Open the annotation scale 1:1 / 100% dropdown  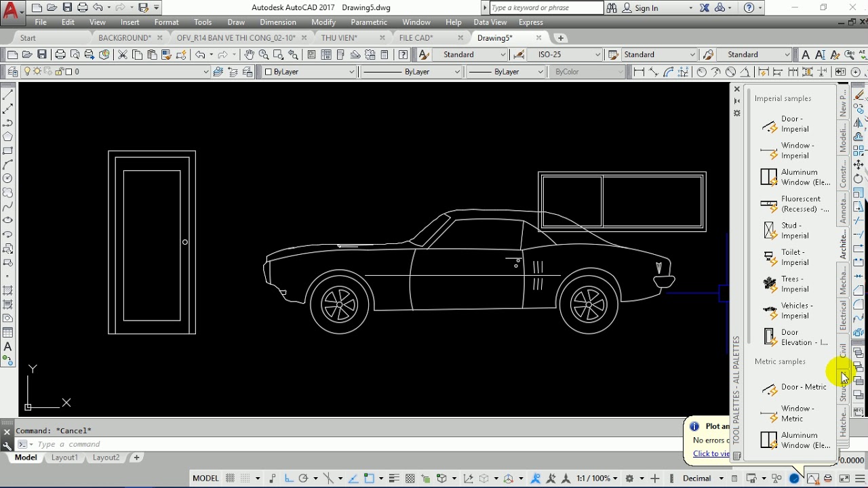[597, 479]
